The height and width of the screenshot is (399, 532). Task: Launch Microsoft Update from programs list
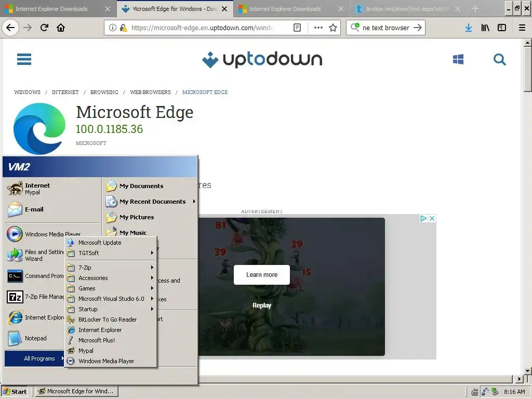111,243
